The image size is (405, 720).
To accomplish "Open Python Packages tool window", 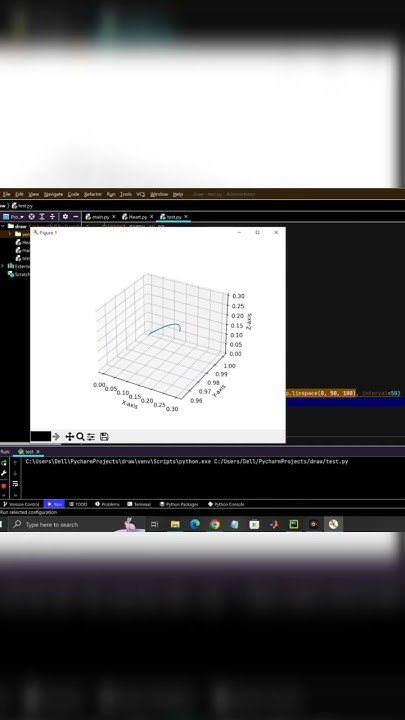I will [179, 504].
